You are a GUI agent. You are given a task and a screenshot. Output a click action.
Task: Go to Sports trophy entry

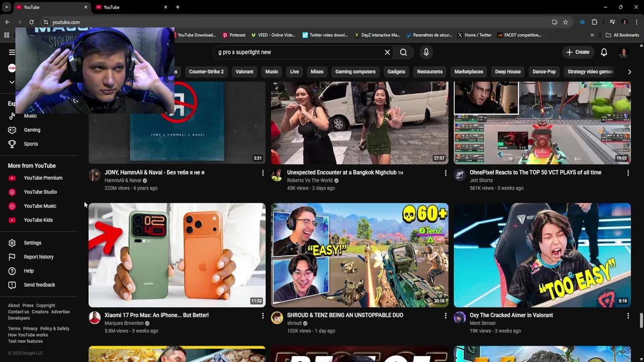31,144
